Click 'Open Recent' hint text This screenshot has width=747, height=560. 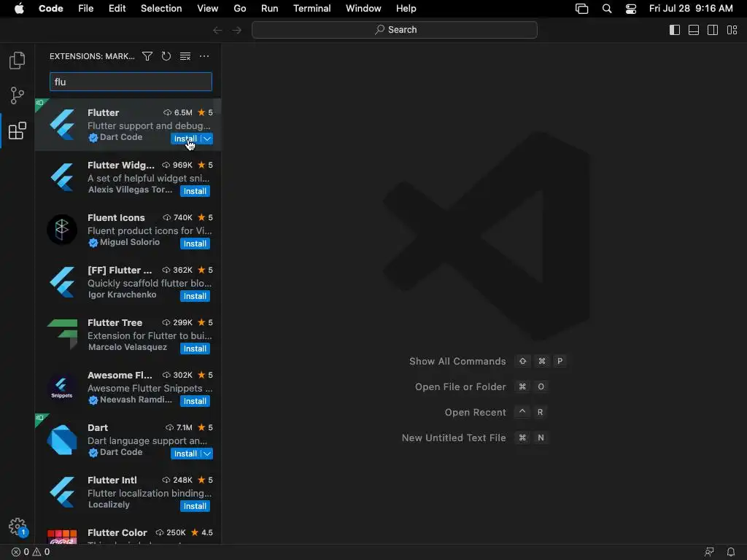(x=475, y=413)
